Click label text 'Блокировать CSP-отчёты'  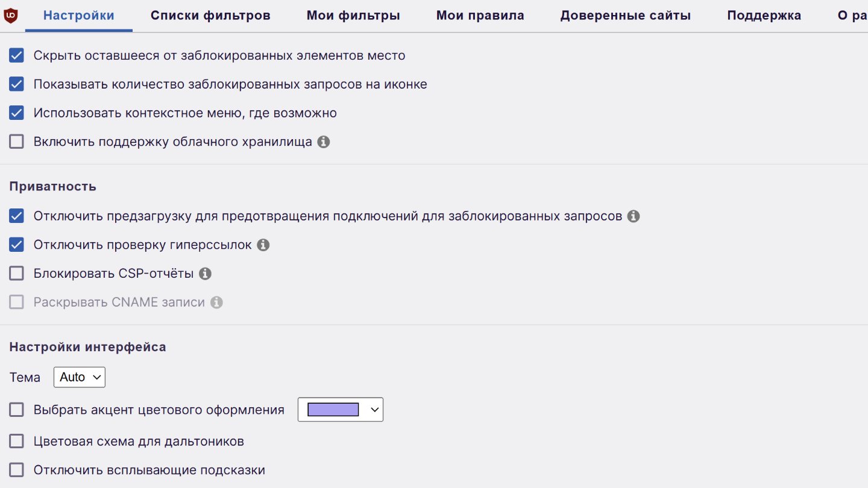coord(114,274)
